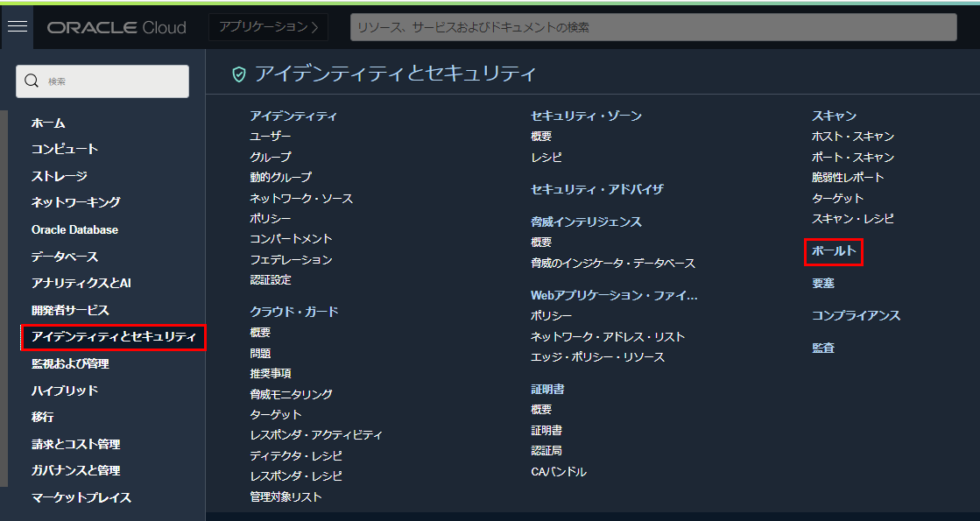
Task: Open セキュリティ・アドバイザ link
Action: (596, 189)
